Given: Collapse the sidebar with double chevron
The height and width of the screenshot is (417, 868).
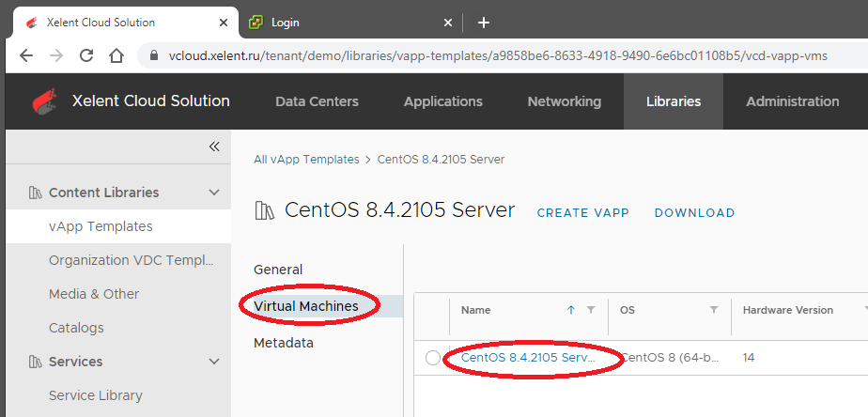Looking at the screenshot, I should [x=214, y=147].
